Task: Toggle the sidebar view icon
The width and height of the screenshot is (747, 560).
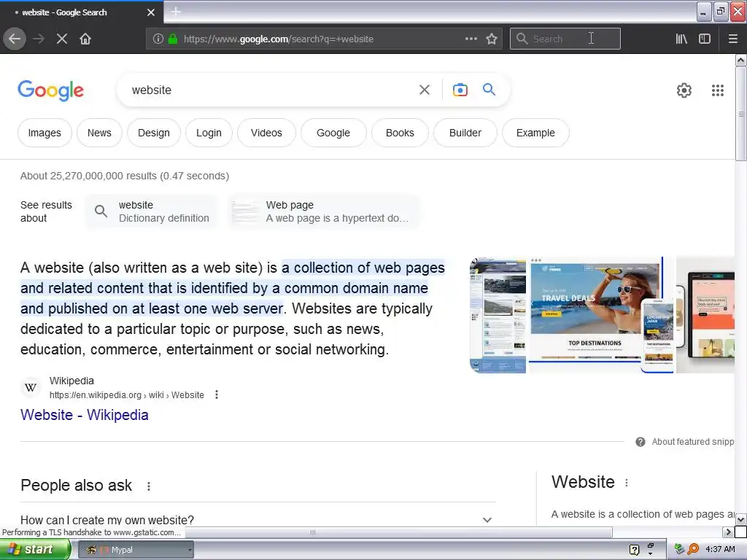Action: [705, 39]
